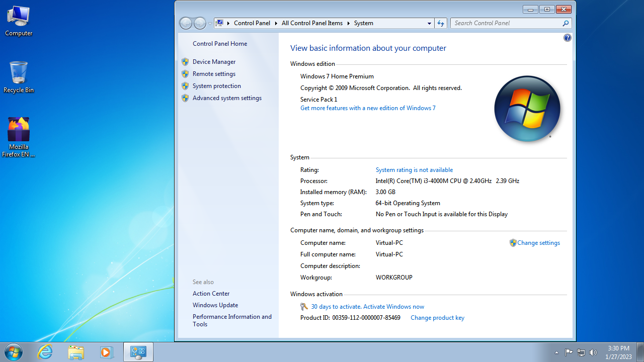Screen dimensions: 644x362
Task: Click the Windows 7 logo image
Action: pyautogui.click(x=527, y=109)
